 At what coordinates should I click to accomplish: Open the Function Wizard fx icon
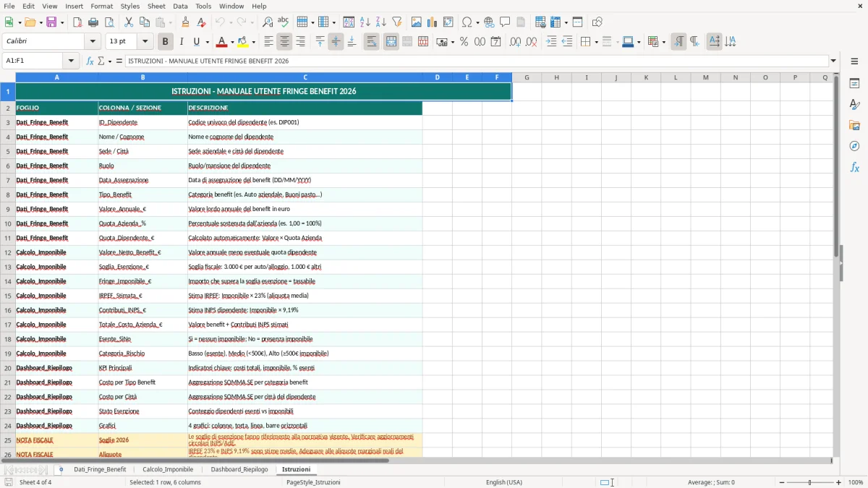point(90,61)
